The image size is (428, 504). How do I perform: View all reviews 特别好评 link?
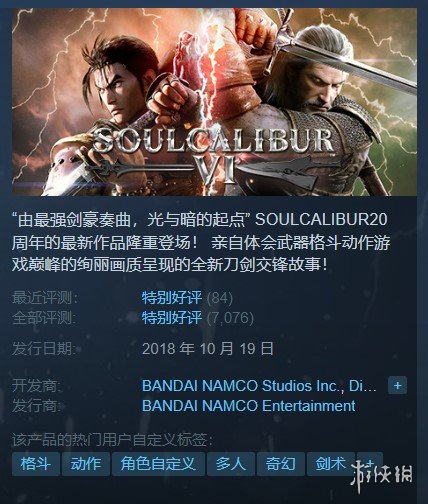pos(172,318)
